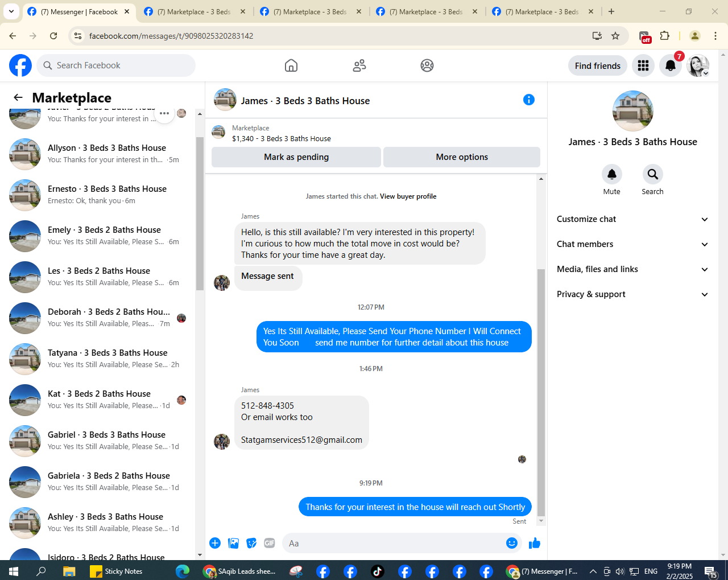Open chat with Gabriel
728x580 pixels.
pyautogui.click(x=98, y=441)
